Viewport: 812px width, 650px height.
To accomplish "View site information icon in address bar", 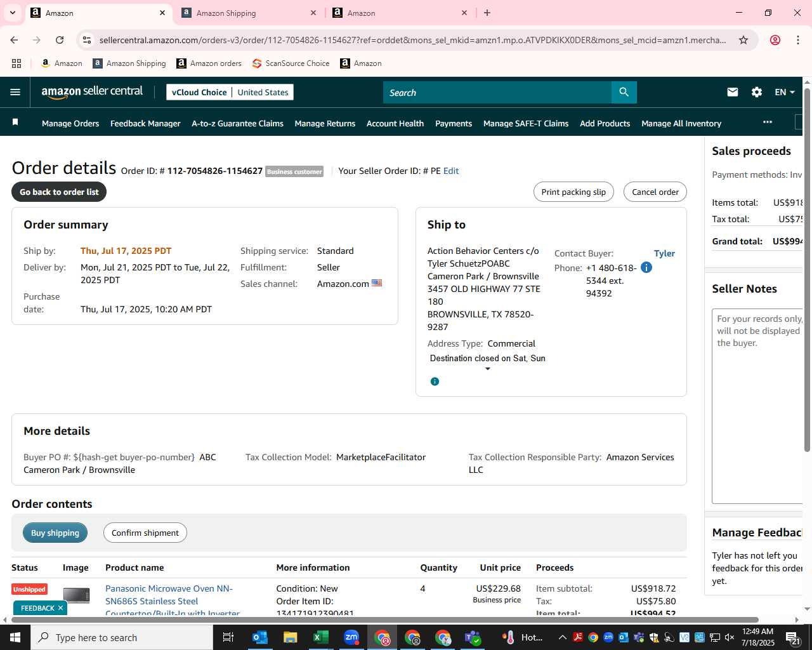I will [88, 40].
